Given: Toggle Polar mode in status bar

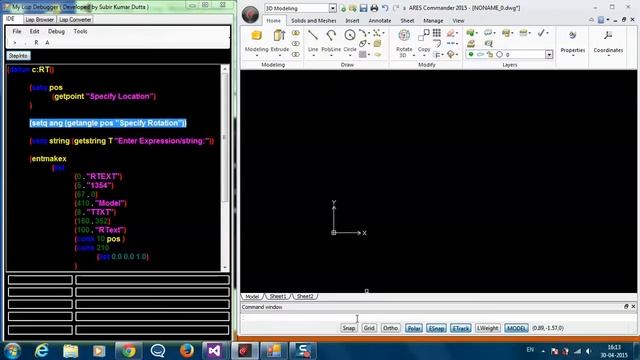Looking at the screenshot, I should click(413, 328).
